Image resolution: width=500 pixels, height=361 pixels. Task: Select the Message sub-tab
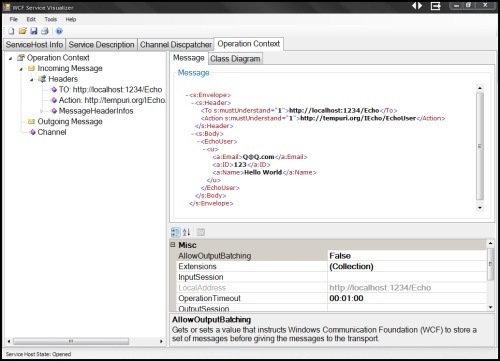pos(189,58)
